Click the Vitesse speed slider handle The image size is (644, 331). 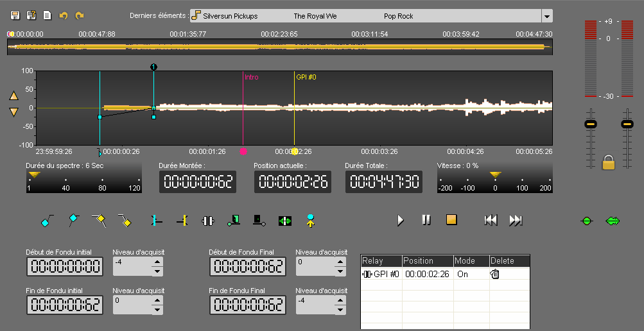(495, 174)
